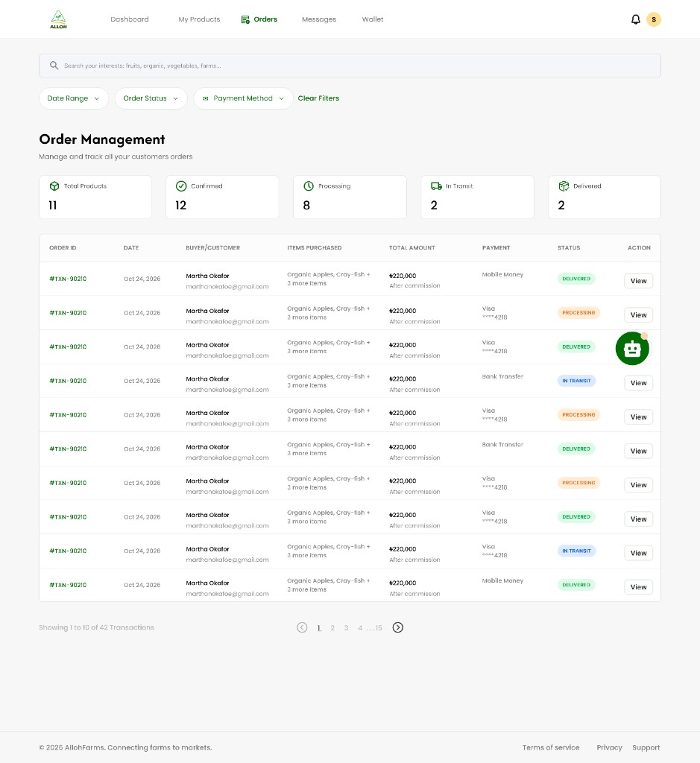
Task: Click the DATE column header
Action: [131, 247]
